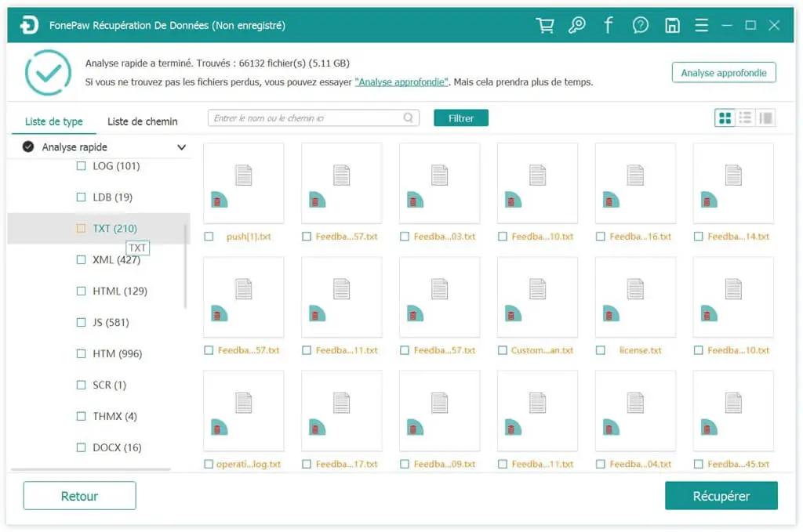Tick the checkbox for license.txt

click(x=601, y=351)
